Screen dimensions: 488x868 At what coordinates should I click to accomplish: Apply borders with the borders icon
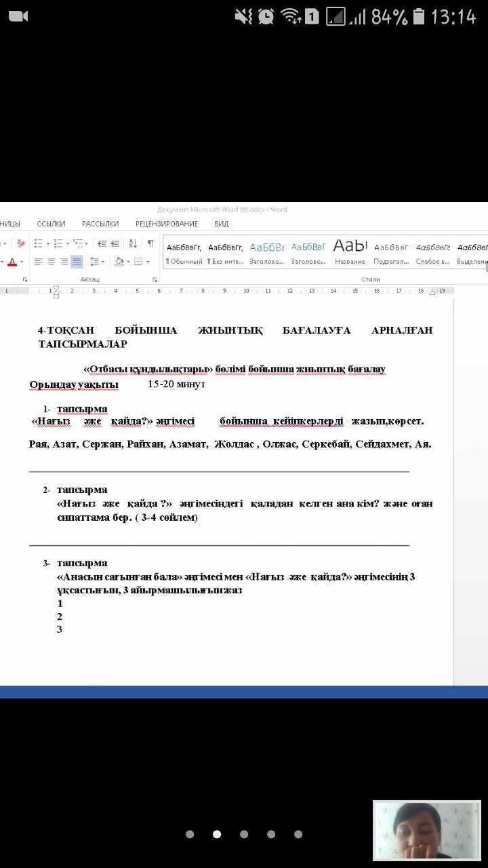click(138, 262)
